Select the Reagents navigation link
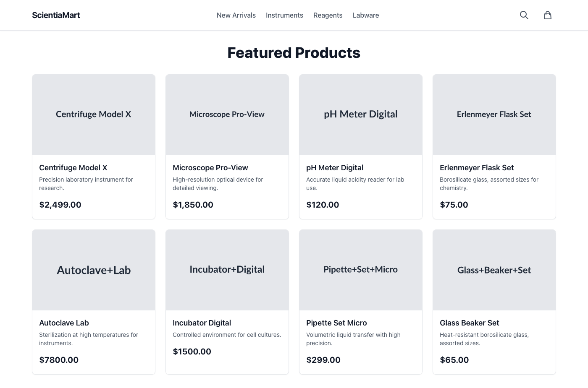 [x=328, y=15]
